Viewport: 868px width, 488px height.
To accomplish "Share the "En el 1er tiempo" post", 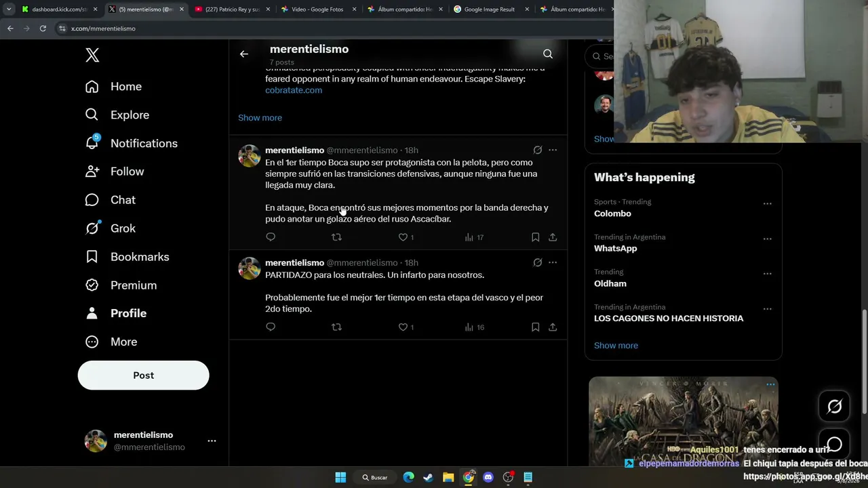I will pyautogui.click(x=553, y=237).
